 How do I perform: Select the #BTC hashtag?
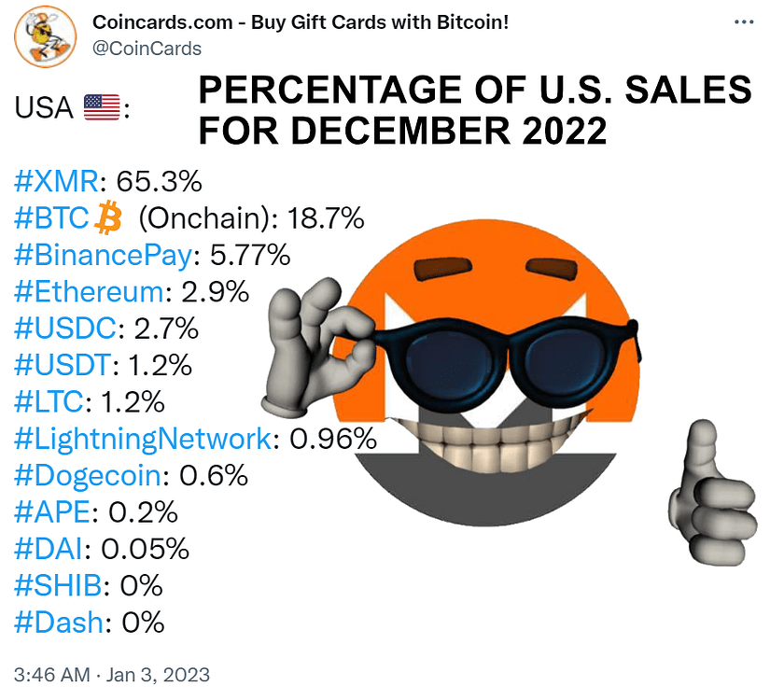53,219
